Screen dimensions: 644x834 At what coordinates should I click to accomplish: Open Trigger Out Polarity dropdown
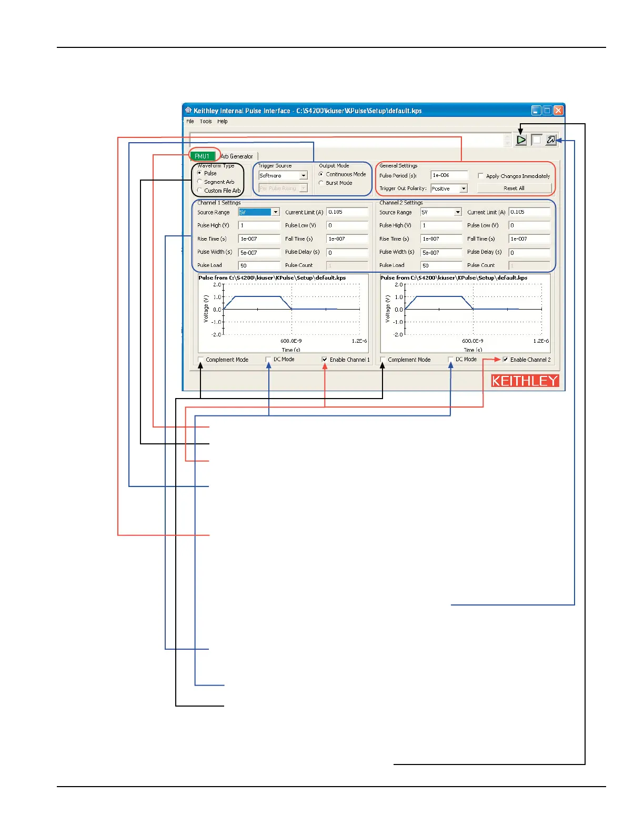click(x=464, y=188)
